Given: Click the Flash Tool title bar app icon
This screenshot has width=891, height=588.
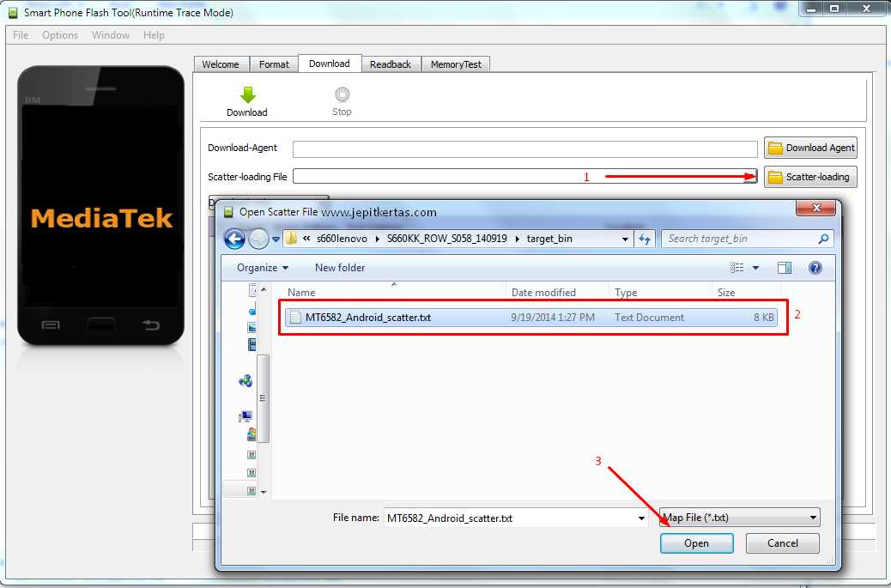Looking at the screenshot, I should (x=13, y=13).
